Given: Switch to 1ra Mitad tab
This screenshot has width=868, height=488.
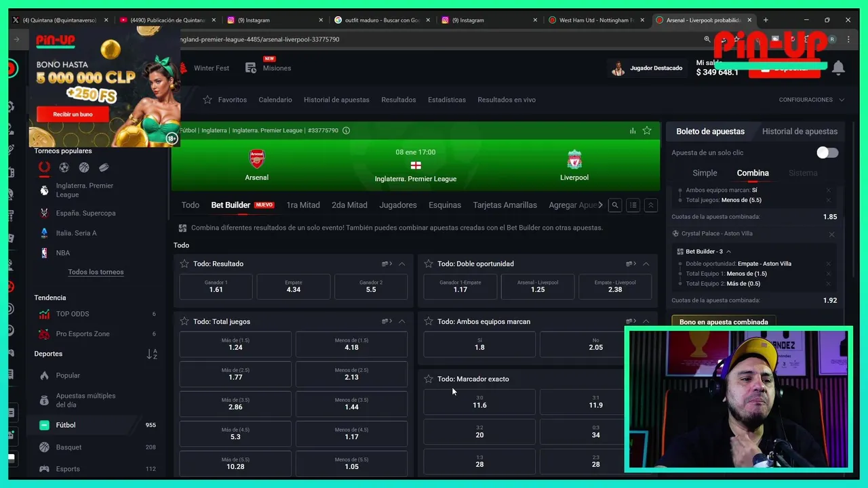Looking at the screenshot, I should (x=303, y=205).
